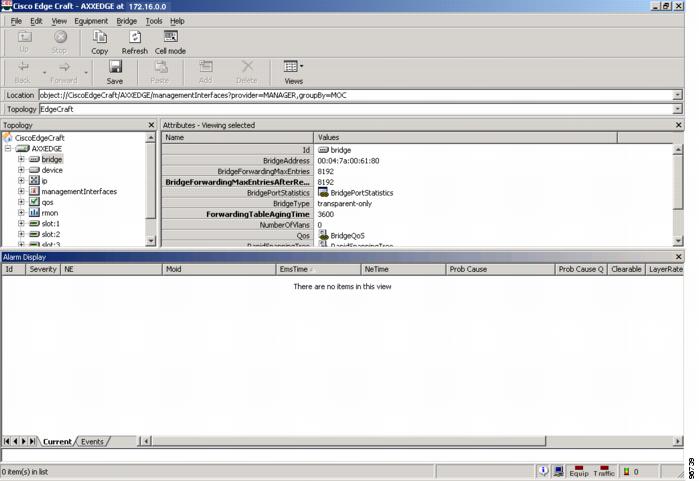
Task: Close the Topology panel
Action: click(151, 125)
